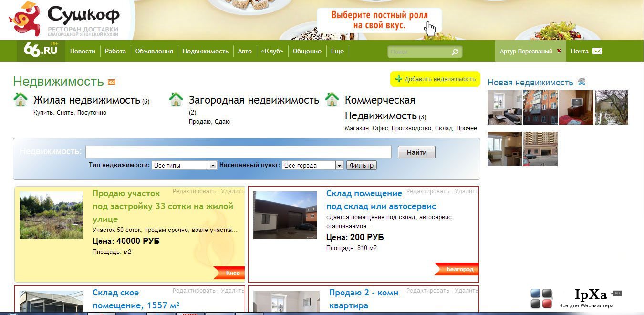Click the Продаю link under Загородная недвижимость
644x315 pixels.
click(200, 122)
